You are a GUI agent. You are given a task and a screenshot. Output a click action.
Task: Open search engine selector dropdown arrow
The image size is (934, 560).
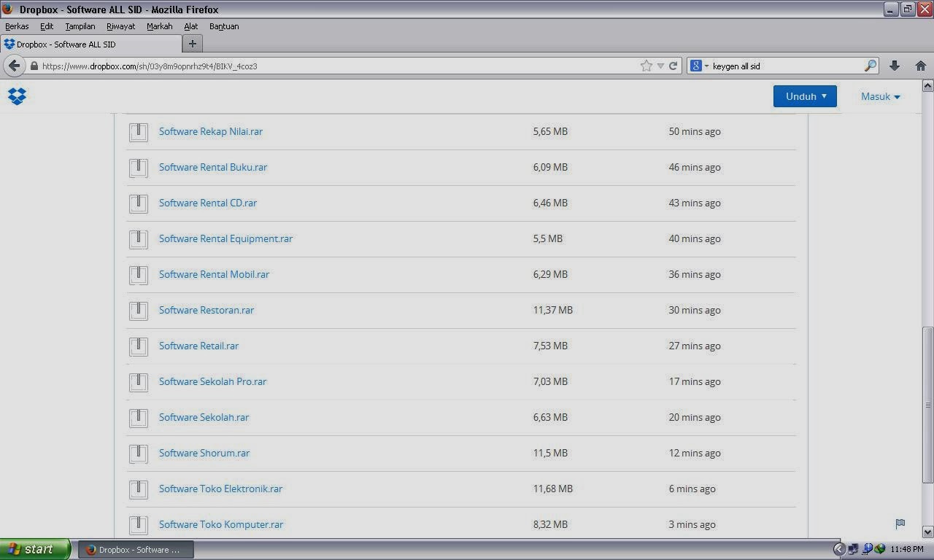(706, 66)
